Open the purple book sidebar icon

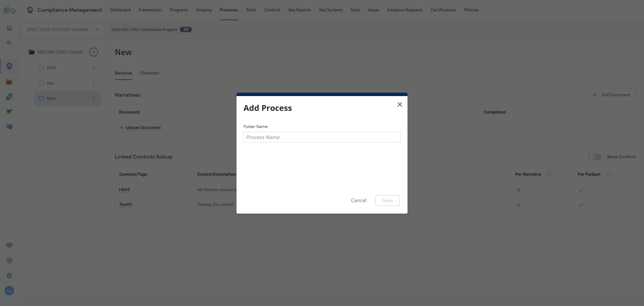(x=9, y=127)
